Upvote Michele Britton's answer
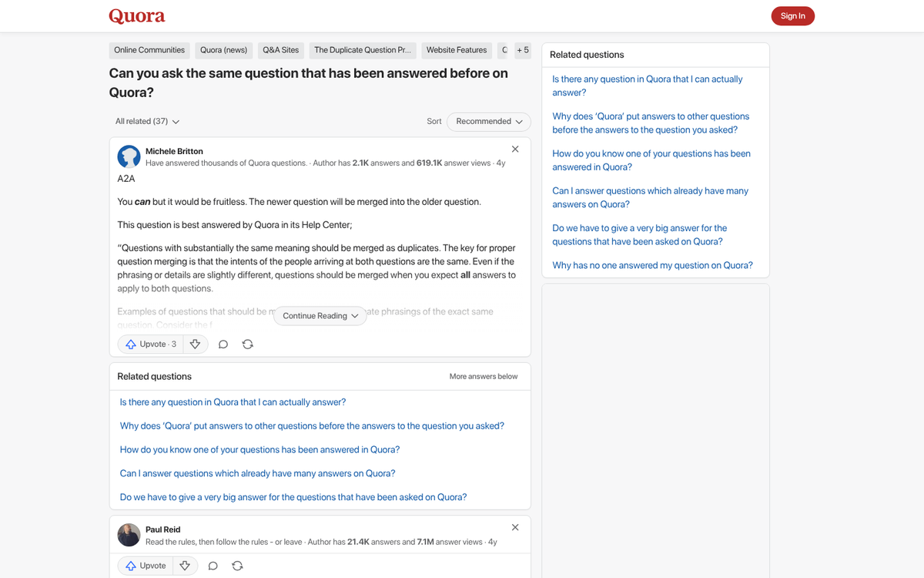The image size is (924, 578). point(149,344)
